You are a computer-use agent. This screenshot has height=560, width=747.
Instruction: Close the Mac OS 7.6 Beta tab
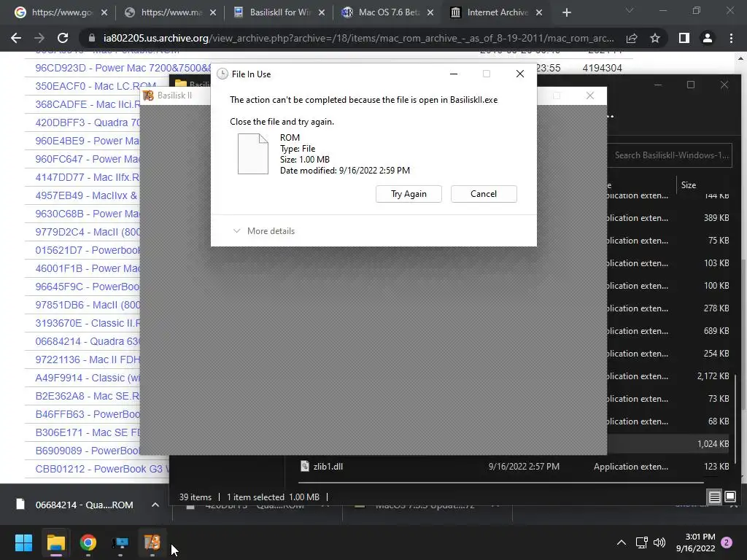point(430,12)
